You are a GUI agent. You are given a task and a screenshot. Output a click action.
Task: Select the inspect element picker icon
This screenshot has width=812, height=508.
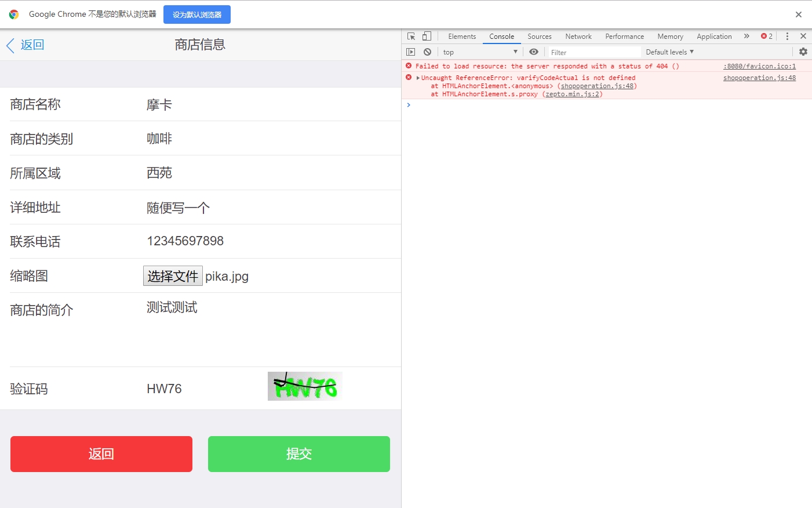tap(412, 36)
